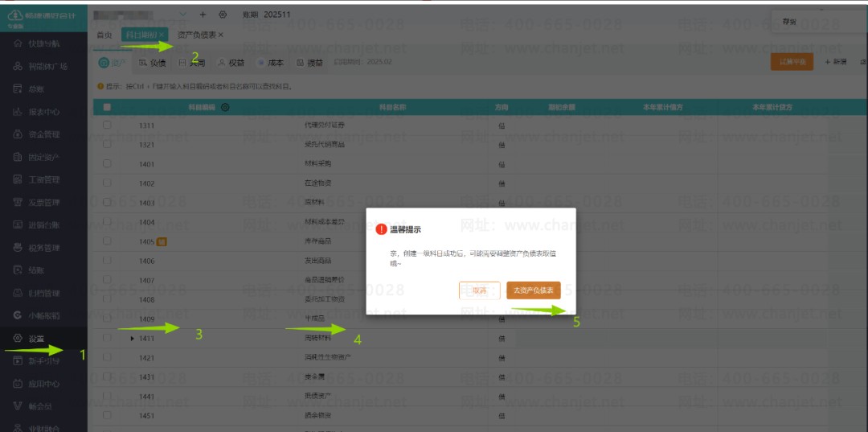Image resolution: width=868 pixels, height=432 pixels.
Task: Click the 账期 202511 period field
Action: point(266,14)
